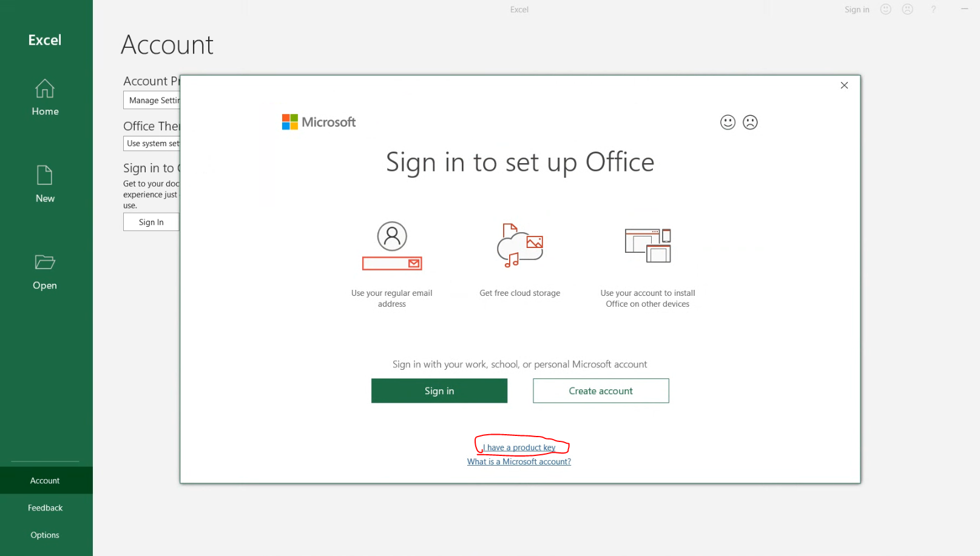Click the Account page heading
Image resolution: width=980 pixels, height=556 pixels.
(167, 45)
